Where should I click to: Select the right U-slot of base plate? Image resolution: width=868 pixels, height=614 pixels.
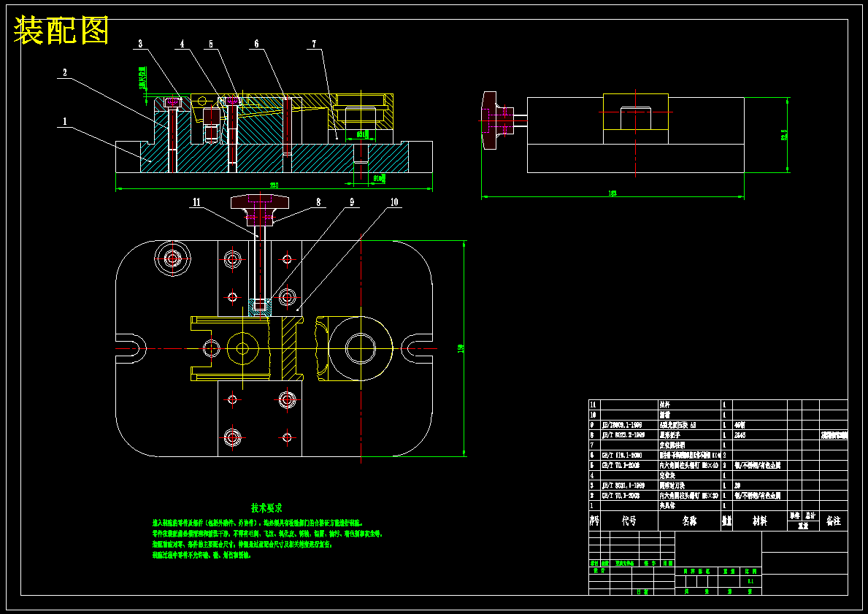tap(417, 349)
